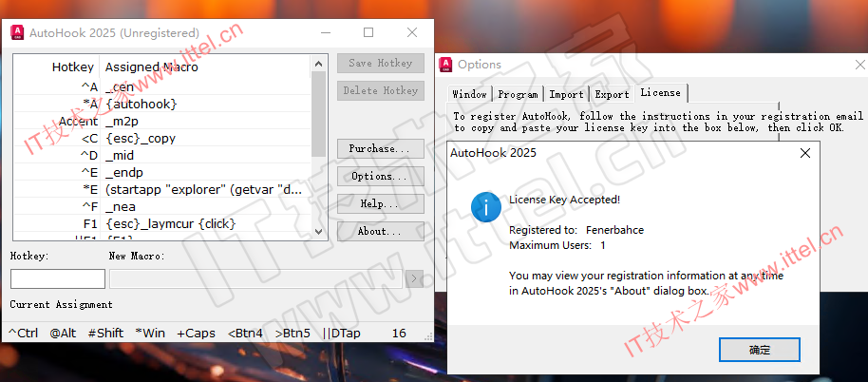Viewport: 868px width, 382px height.
Task: Close the License Key Accepted message box
Action: (x=805, y=153)
